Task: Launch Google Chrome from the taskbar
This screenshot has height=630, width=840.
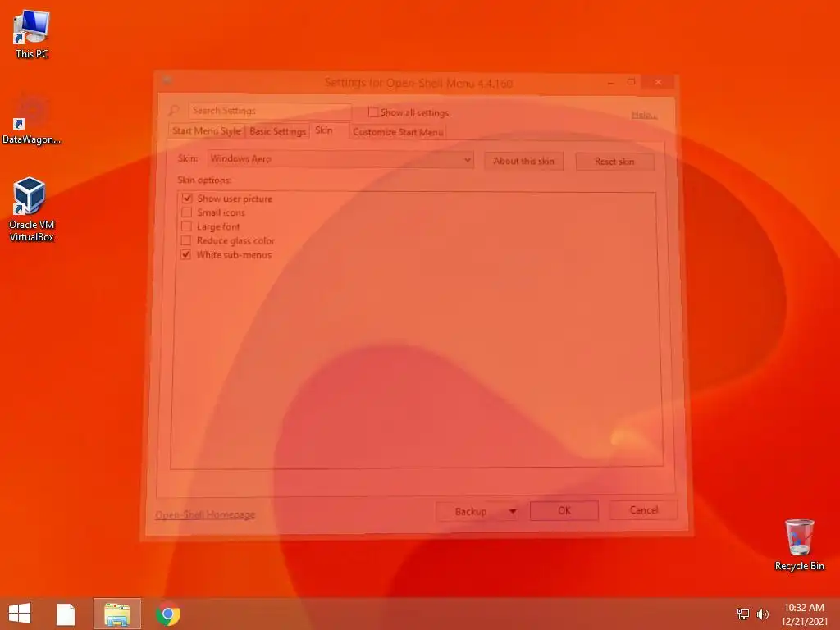Action: click(168, 614)
